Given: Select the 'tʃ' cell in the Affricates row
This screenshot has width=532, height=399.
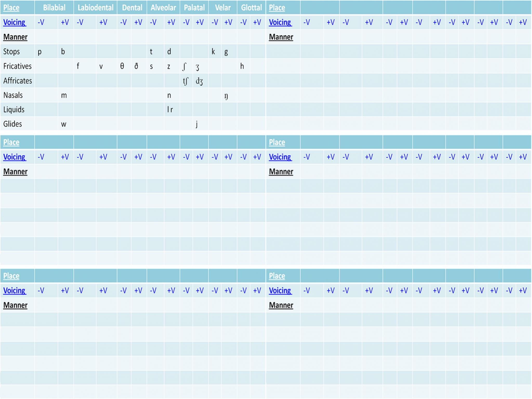Looking at the screenshot, I should 186,81.
